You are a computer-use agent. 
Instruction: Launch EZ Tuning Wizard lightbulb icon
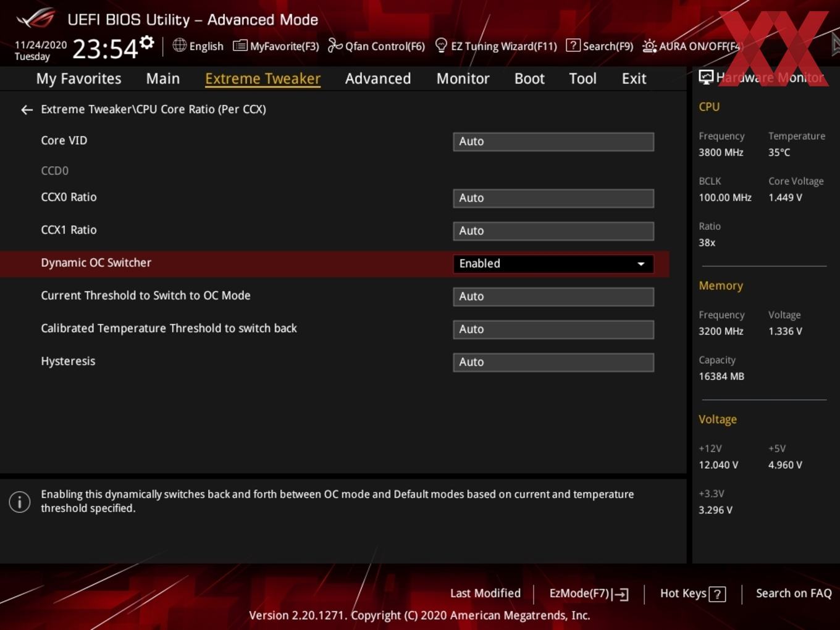441,46
